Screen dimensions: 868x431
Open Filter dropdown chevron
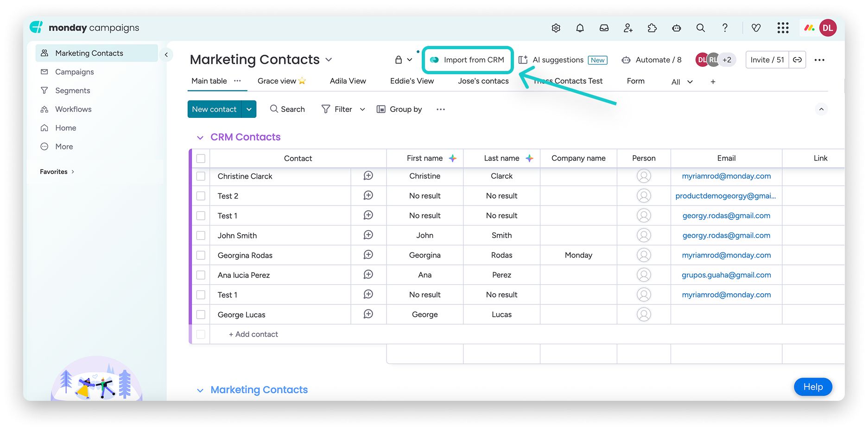(x=362, y=109)
